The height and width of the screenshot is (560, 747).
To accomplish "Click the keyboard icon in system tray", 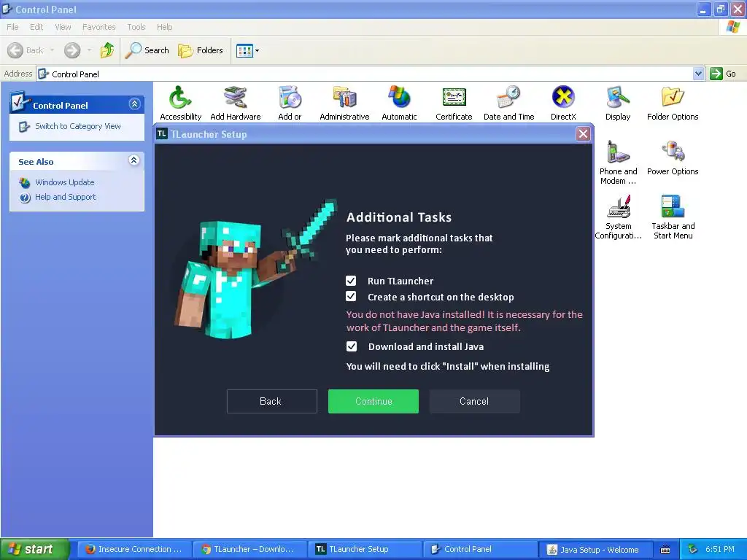I will tap(665, 550).
